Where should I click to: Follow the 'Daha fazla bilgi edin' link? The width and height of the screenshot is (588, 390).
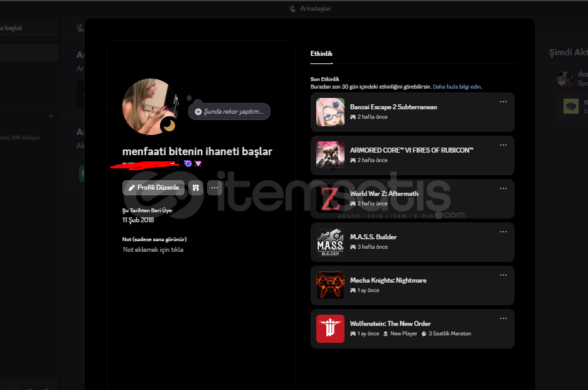457,87
